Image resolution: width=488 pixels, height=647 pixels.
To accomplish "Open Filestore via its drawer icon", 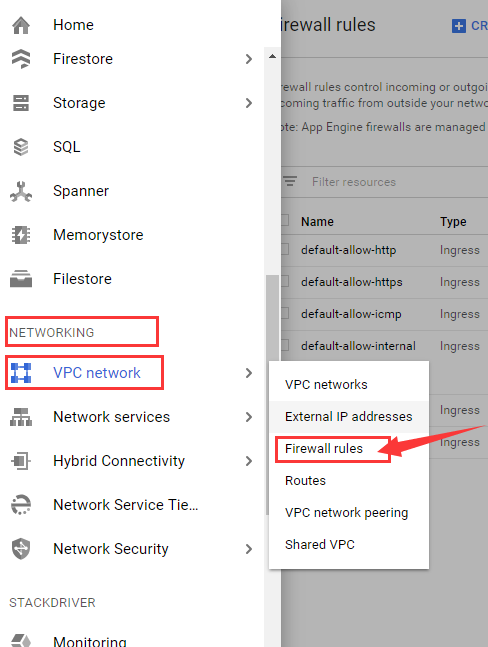I will tap(21, 279).
